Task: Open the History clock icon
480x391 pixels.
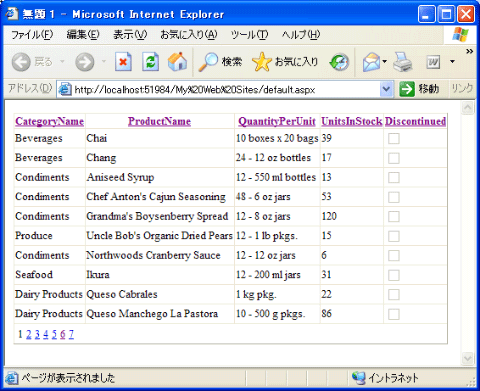Action: 339,62
